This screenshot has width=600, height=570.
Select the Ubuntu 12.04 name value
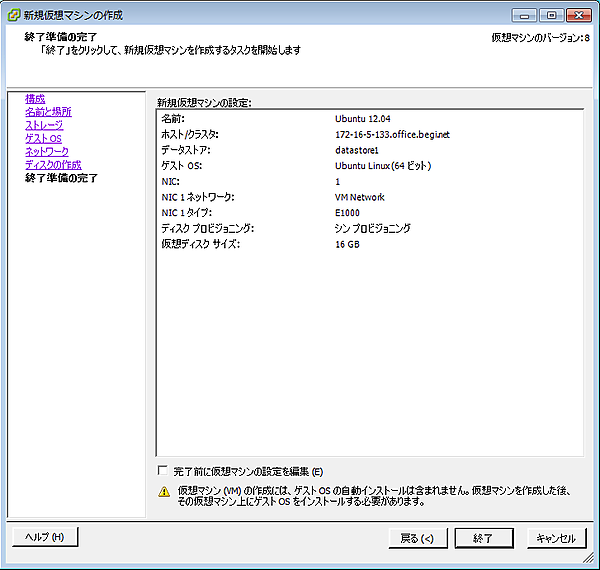tap(363, 119)
